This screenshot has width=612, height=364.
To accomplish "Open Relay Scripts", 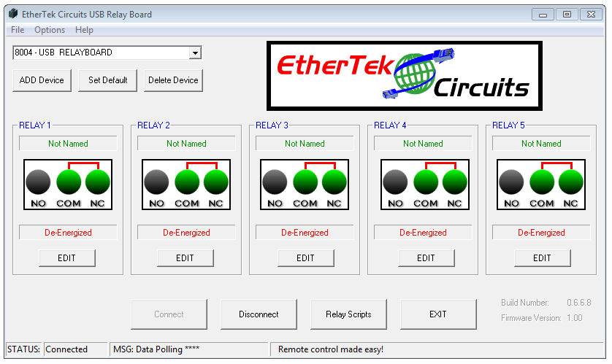I will tap(348, 314).
